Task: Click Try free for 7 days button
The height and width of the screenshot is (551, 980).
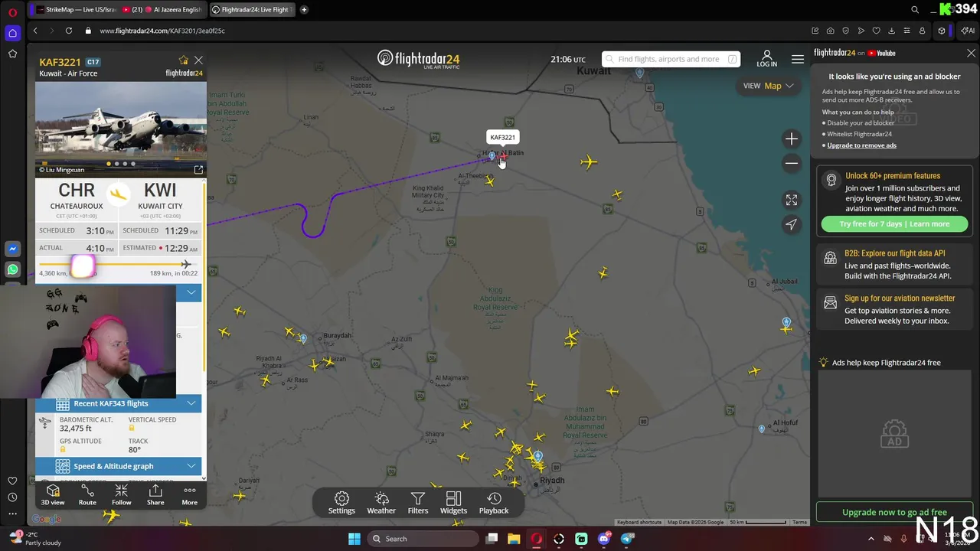Action: coord(893,224)
